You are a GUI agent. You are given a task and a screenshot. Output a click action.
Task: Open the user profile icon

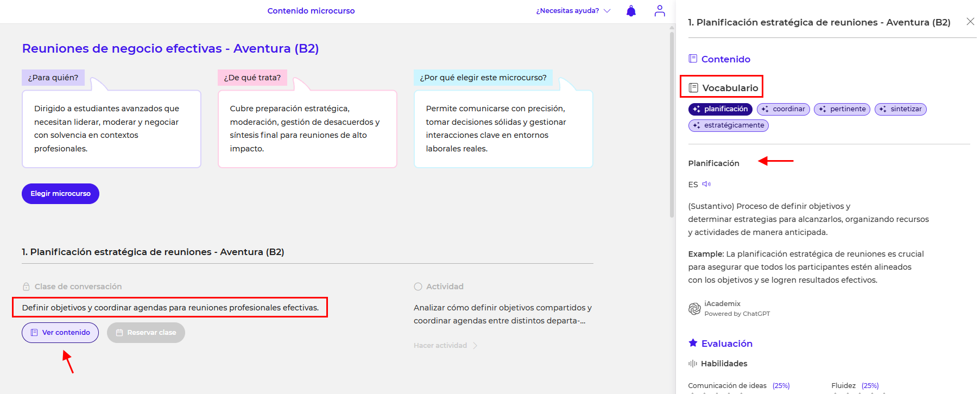click(660, 11)
